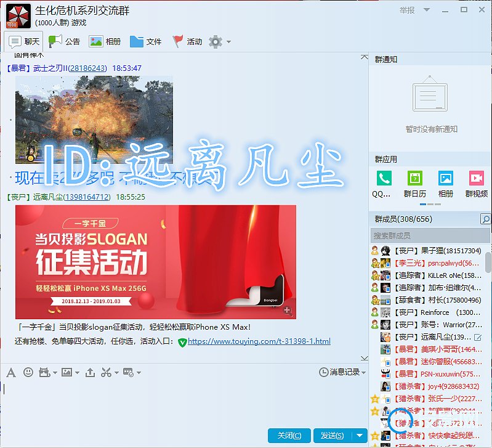Expand the sticker icon dropdown arrow

tap(55, 373)
